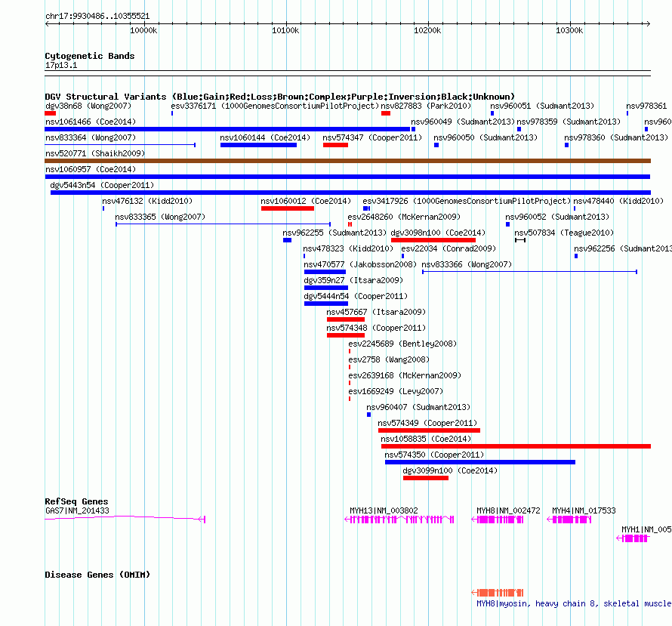Click the 10100k ruler position marker

pos(285,30)
